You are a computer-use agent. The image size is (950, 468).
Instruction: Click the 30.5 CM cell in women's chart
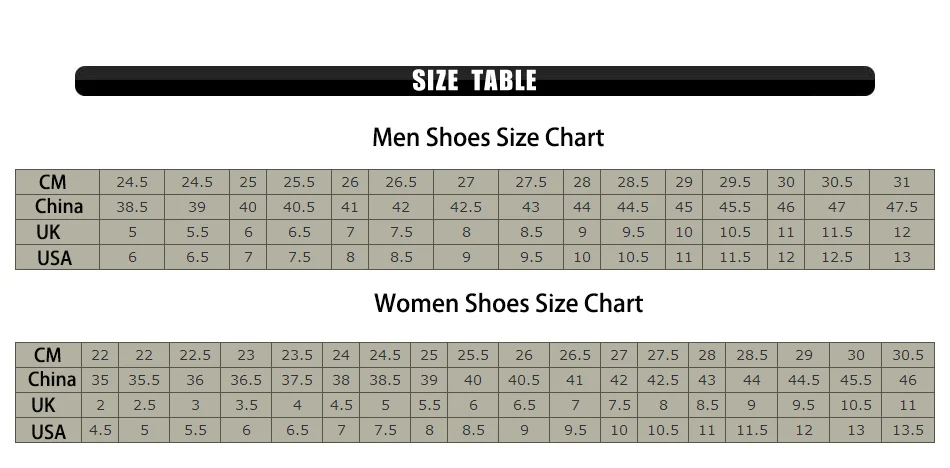[x=908, y=355]
